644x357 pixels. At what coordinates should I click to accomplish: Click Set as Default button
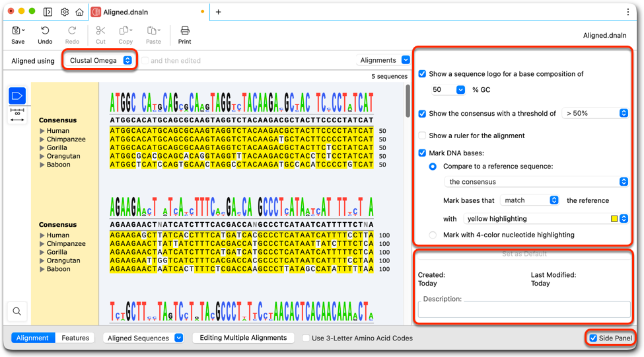(x=524, y=254)
